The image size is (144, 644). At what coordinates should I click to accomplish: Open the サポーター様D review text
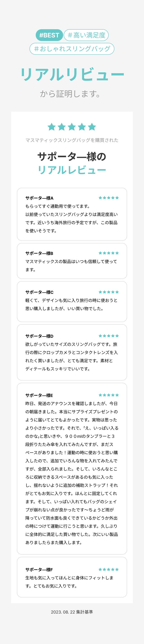(x=71, y=356)
